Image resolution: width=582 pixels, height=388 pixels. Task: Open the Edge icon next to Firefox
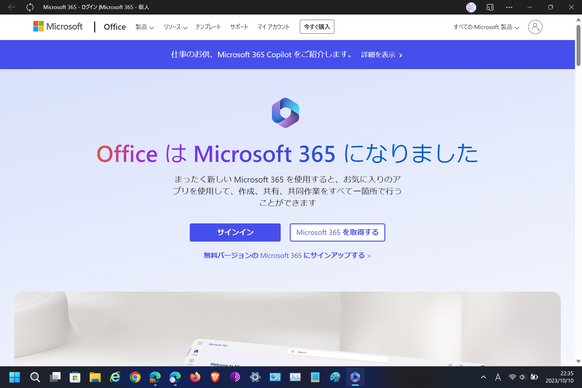pyautogui.click(x=175, y=377)
